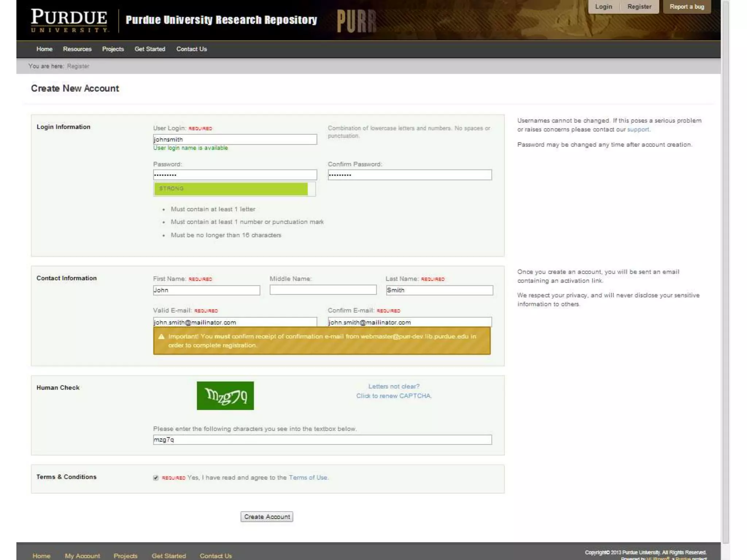Open the Resources menu item

pos(77,49)
